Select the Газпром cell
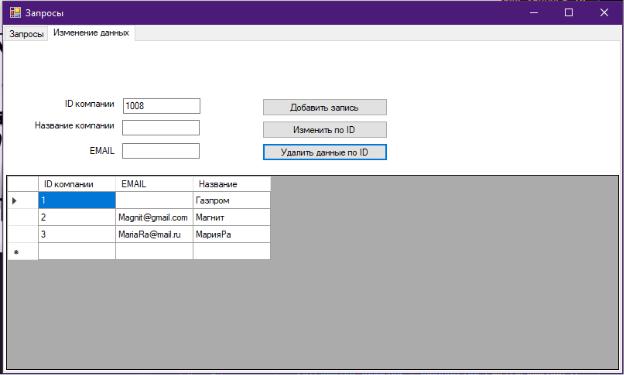 (x=232, y=200)
